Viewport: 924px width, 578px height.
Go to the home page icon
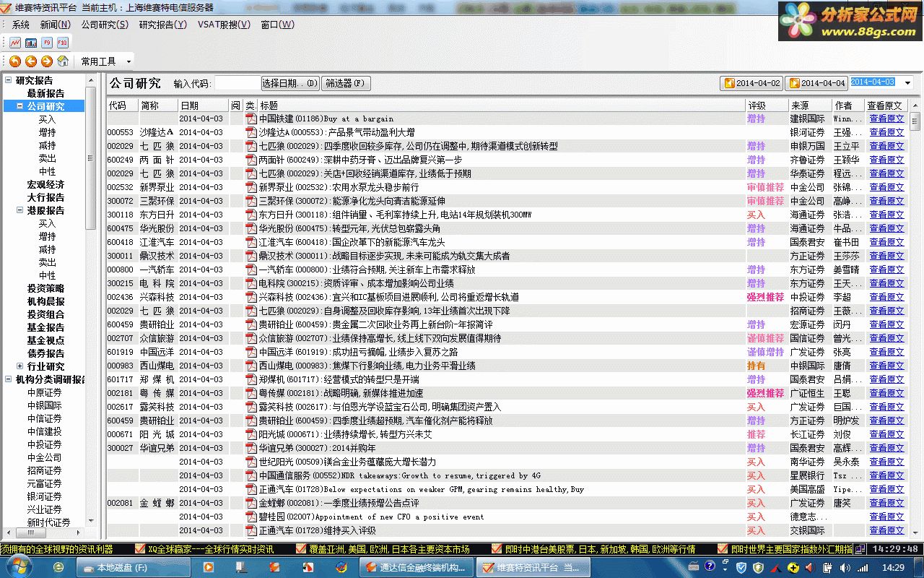point(63,61)
